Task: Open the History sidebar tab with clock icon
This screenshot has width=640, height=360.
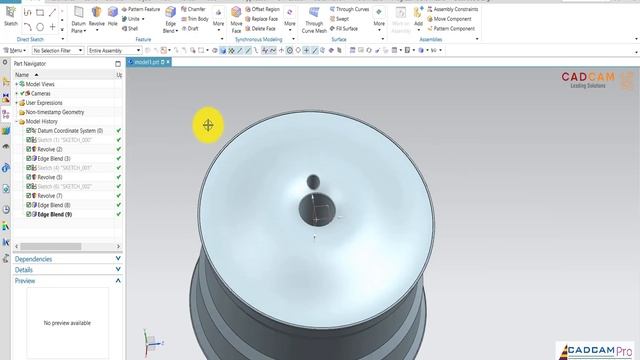Action: coord(6,209)
